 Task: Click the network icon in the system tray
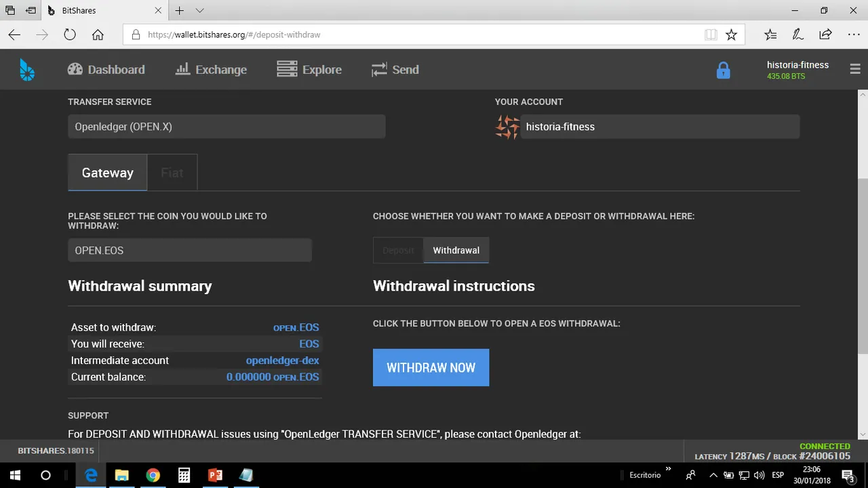click(744, 475)
